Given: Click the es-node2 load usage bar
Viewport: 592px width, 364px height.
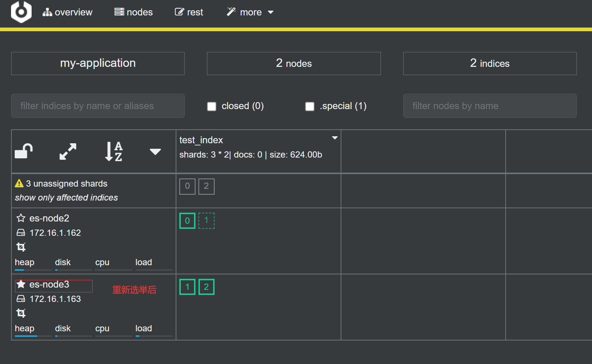Looking at the screenshot, I should point(154,270).
